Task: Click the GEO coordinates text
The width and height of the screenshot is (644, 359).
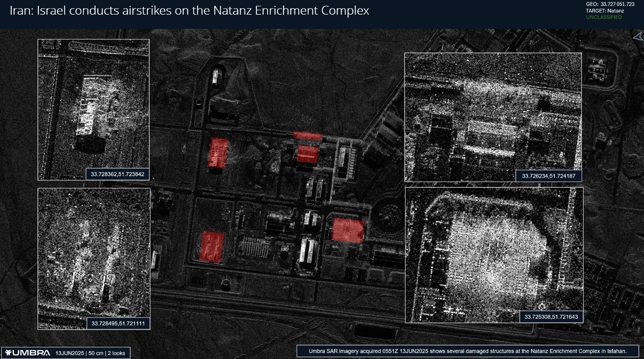Action: click(x=610, y=4)
